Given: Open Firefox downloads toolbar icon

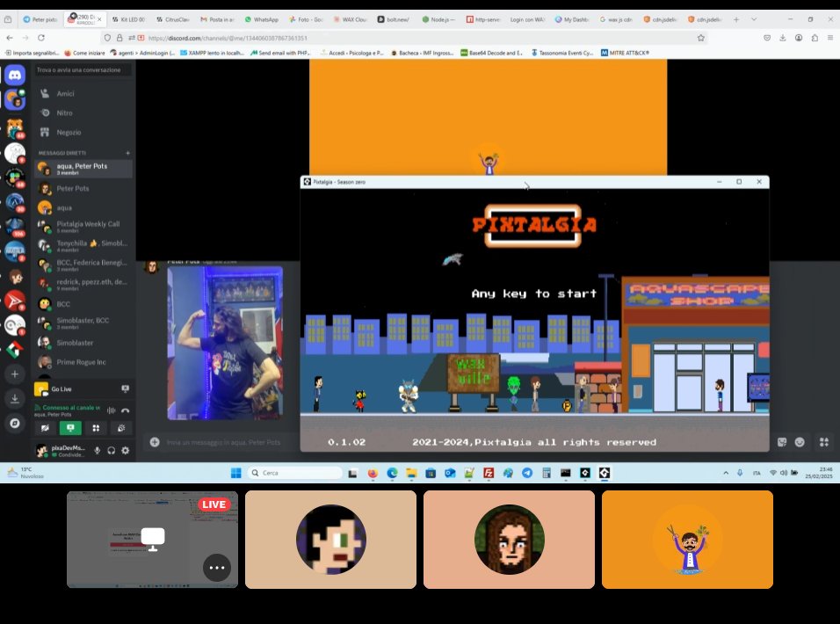Looking at the screenshot, I should point(783,38).
